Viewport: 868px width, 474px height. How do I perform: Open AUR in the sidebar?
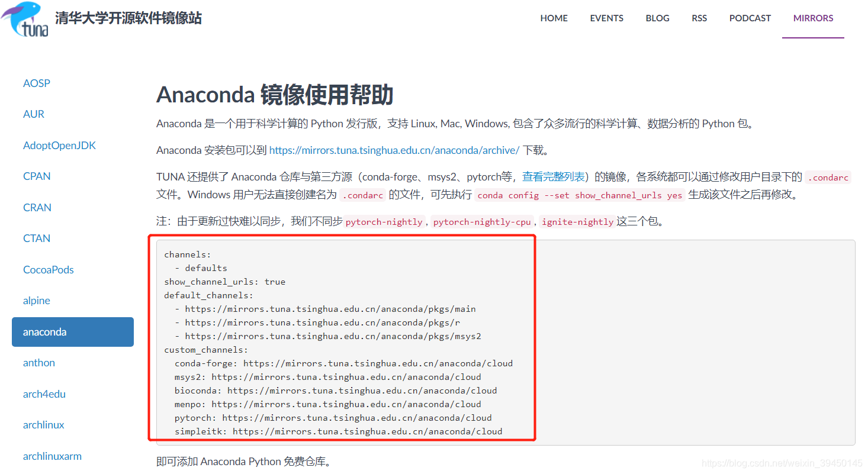click(34, 114)
